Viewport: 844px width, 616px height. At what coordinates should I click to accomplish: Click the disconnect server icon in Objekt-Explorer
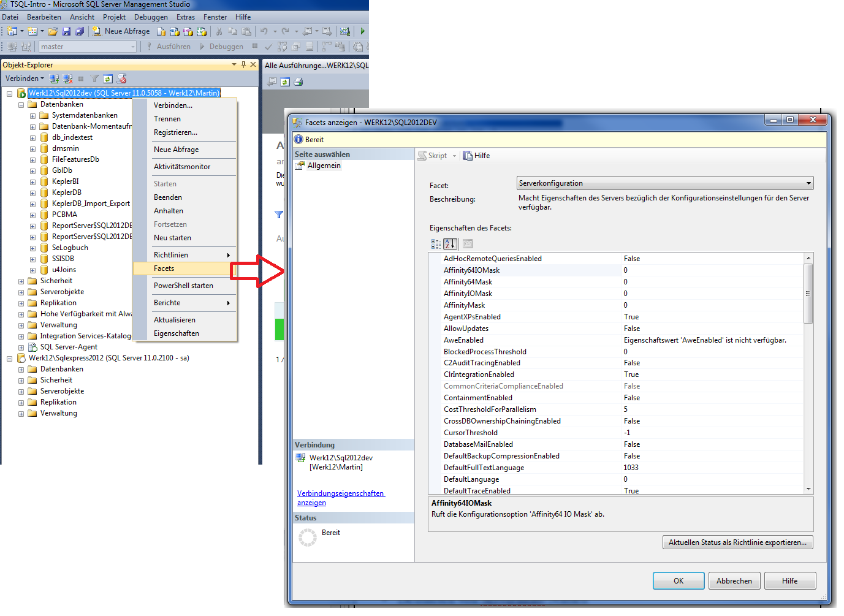(67, 78)
